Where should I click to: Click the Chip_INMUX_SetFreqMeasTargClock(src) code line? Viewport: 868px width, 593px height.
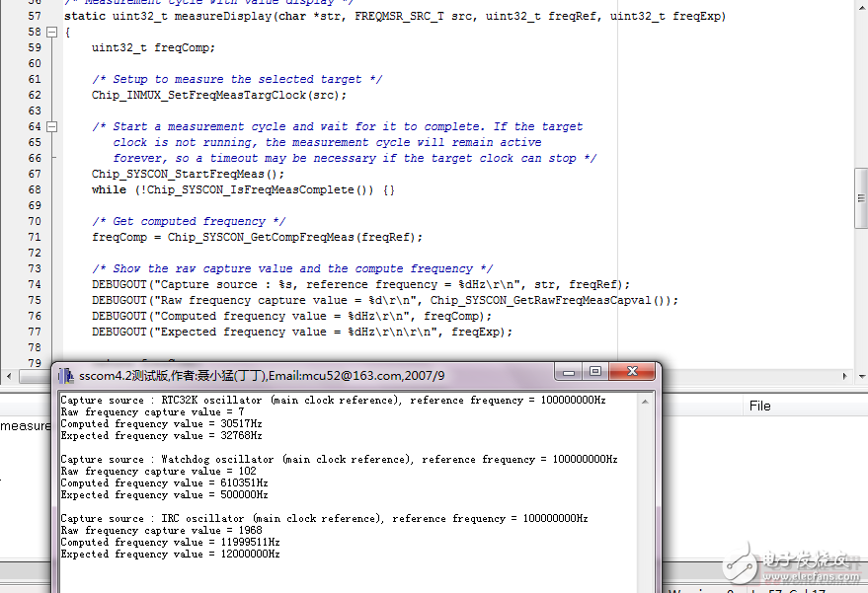(x=219, y=95)
